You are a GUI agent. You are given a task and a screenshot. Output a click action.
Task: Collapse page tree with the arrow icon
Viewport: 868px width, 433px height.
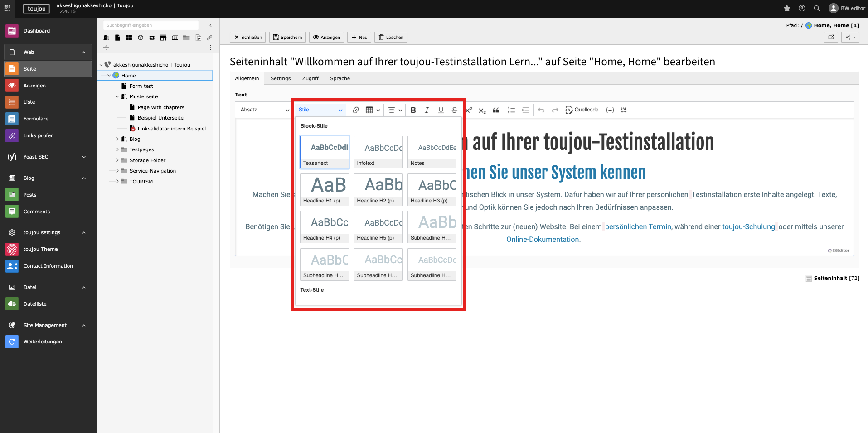coord(210,25)
